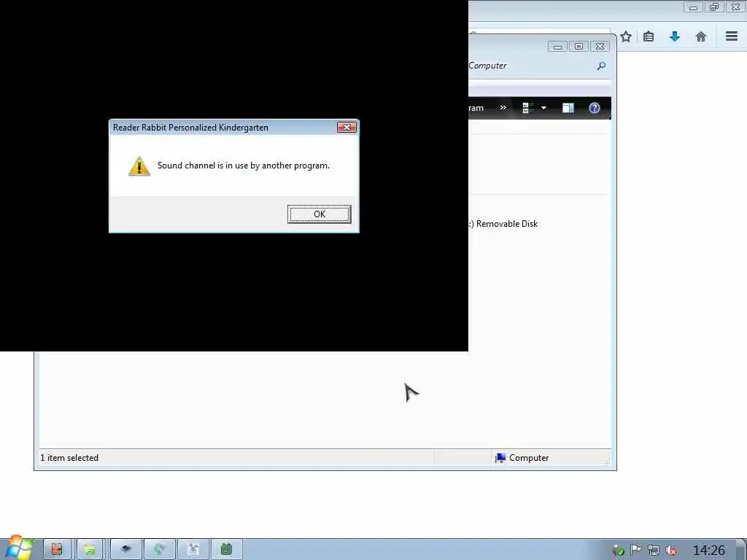Screen dimensions: 747x560
Task: Expand the Explorer toolbar overflow chevron
Action: coord(503,108)
